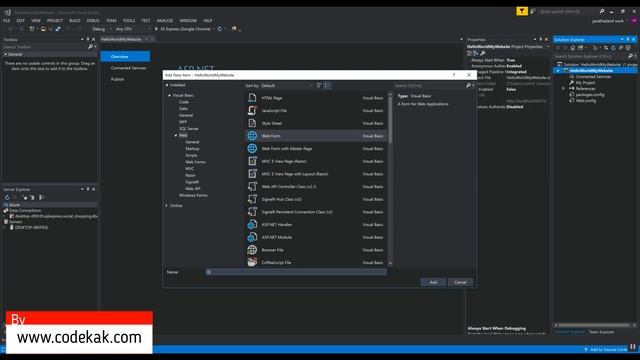640x360 pixels.
Task: Select My Project in Solution Explorer
Action: click(x=585, y=82)
